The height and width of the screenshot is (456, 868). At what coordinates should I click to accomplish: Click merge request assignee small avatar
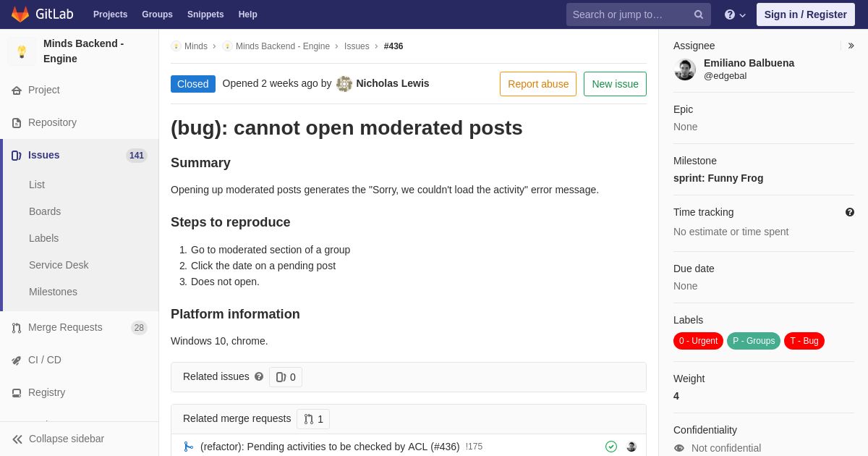coord(631,447)
